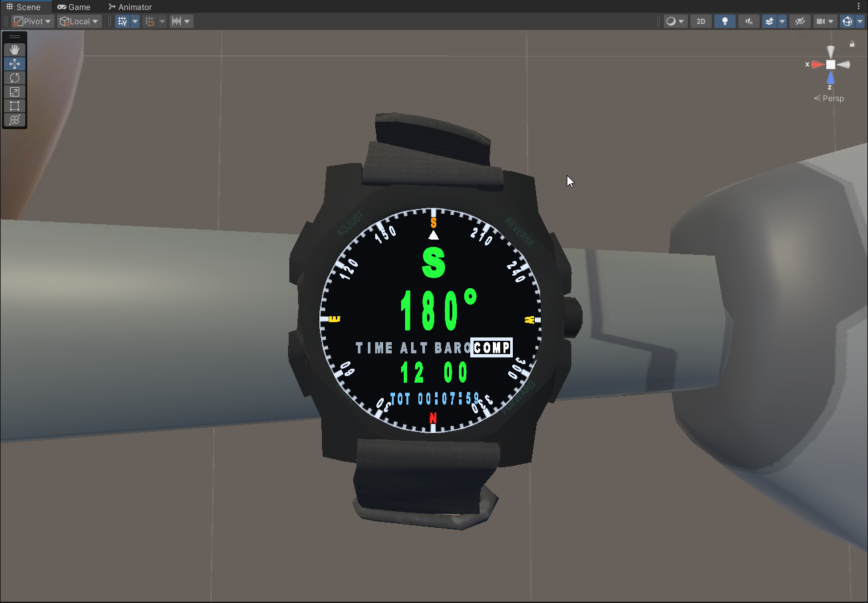Image resolution: width=868 pixels, height=603 pixels.
Task: Open the increment snapping dropdown
Action: pos(181,21)
